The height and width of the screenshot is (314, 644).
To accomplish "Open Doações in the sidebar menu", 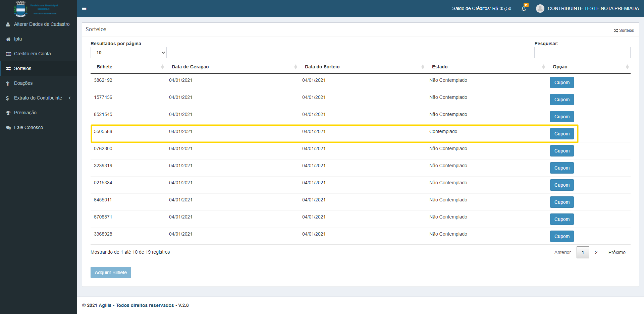I will (x=23, y=83).
